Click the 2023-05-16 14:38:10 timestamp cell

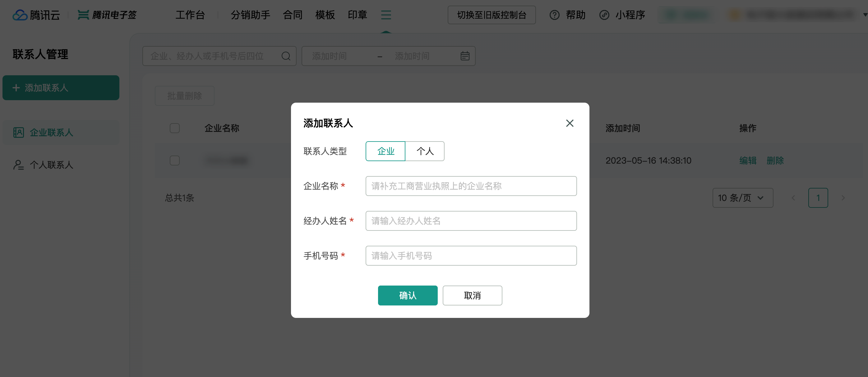[648, 161]
